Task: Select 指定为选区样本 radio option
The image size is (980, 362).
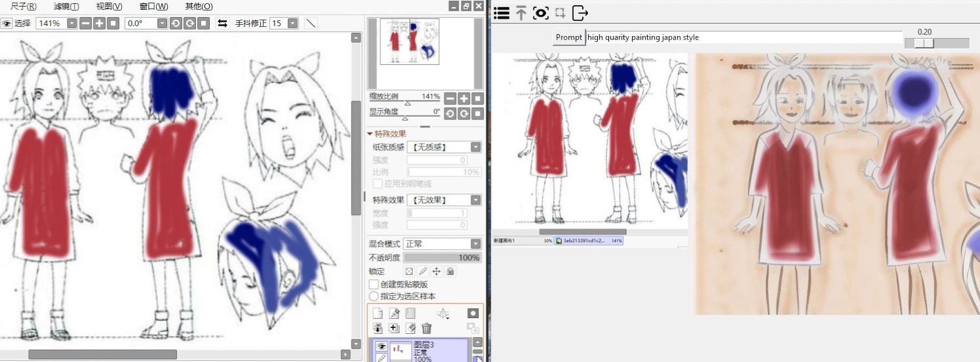Action: pos(374,296)
